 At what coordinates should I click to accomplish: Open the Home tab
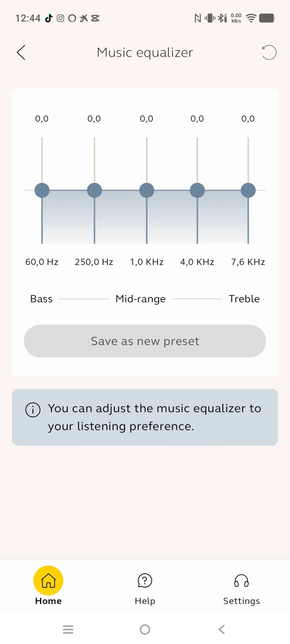(x=48, y=585)
